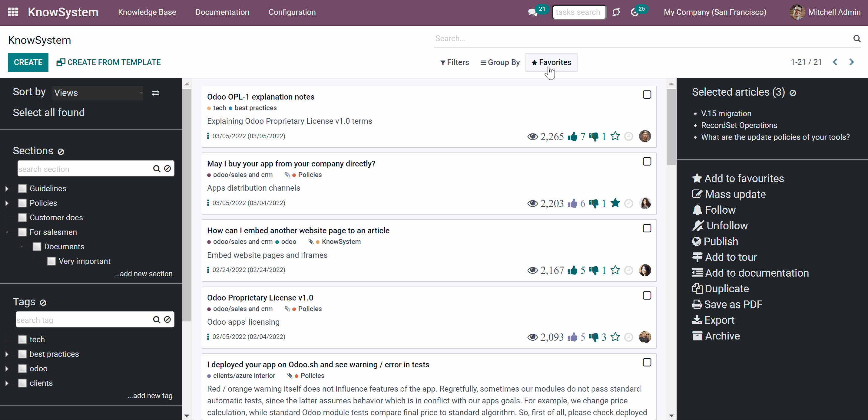Open activity clock for Odoo OPL-1 explanation notes
The width and height of the screenshot is (868, 420).
point(629,136)
